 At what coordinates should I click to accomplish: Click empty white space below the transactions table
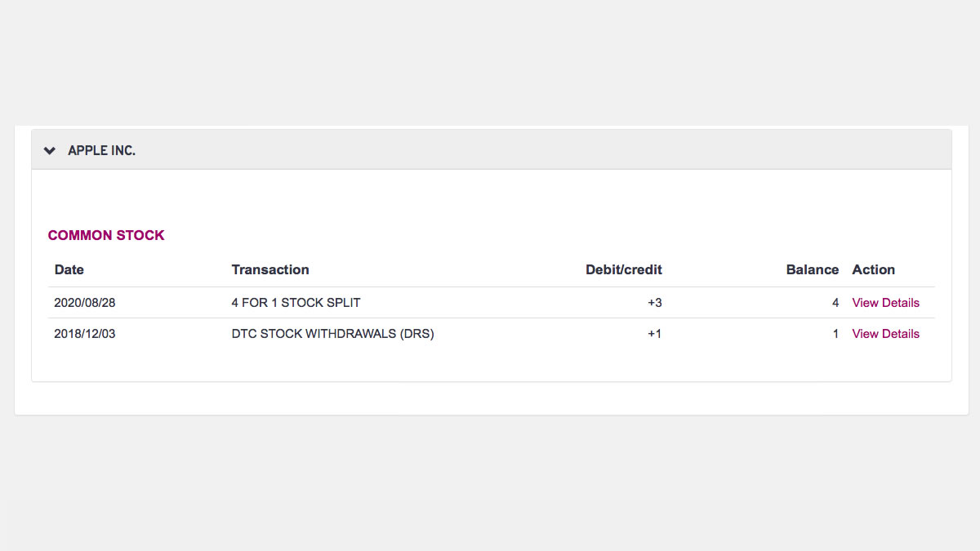pyautogui.click(x=490, y=365)
